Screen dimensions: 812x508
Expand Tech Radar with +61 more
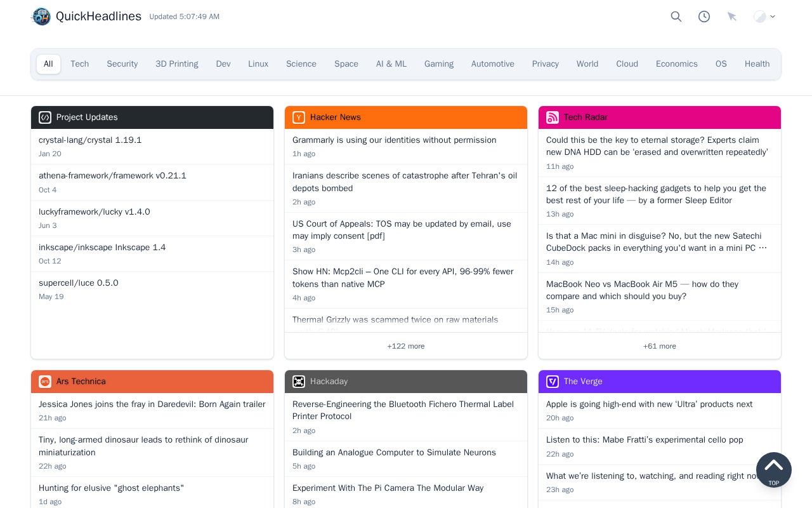[660, 346]
